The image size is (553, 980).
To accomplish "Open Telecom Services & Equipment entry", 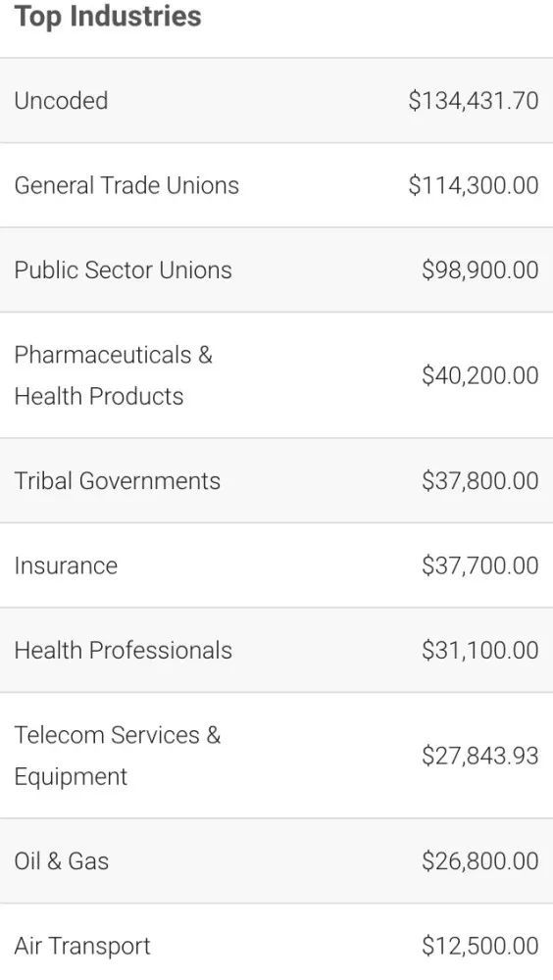I will tap(276, 755).
